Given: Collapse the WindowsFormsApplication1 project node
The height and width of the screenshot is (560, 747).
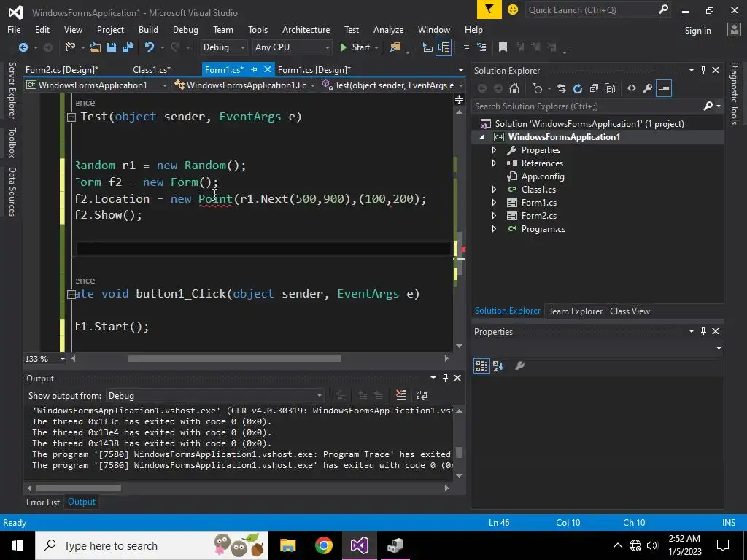Looking at the screenshot, I should [x=481, y=137].
